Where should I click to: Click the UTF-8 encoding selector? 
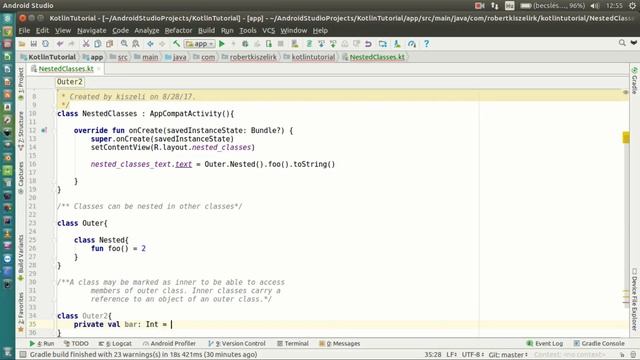(x=473, y=355)
